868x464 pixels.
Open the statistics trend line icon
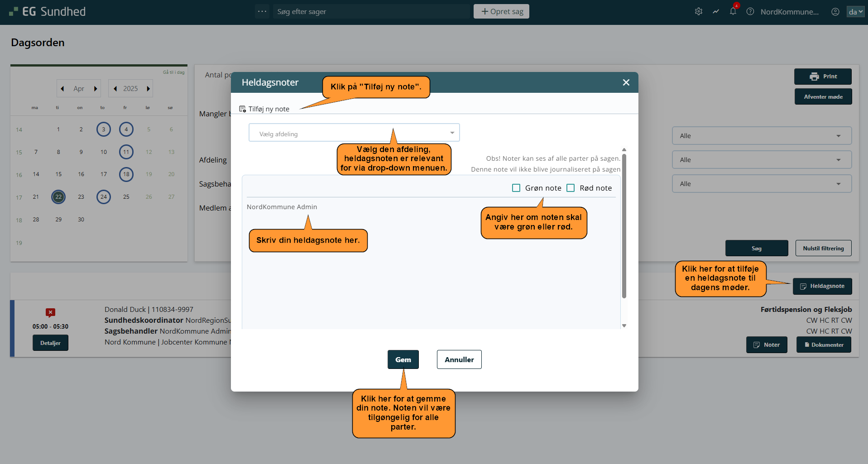pyautogui.click(x=716, y=12)
